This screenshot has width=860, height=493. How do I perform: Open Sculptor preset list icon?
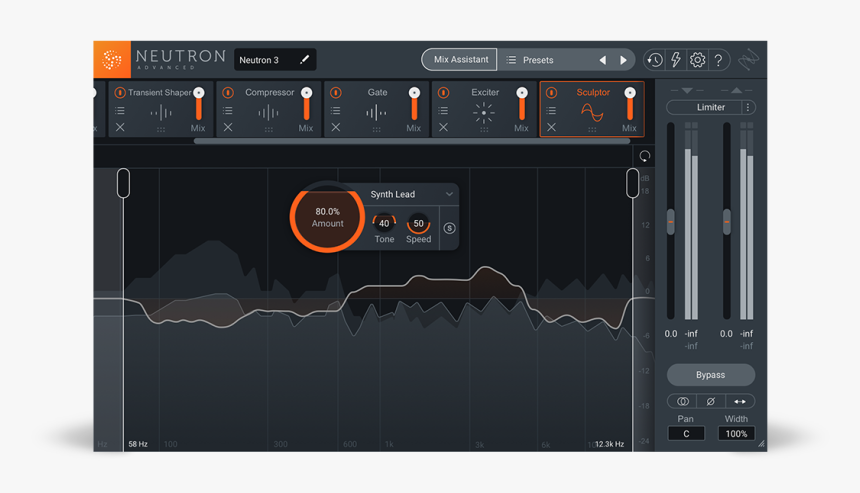tap(551, 111)
